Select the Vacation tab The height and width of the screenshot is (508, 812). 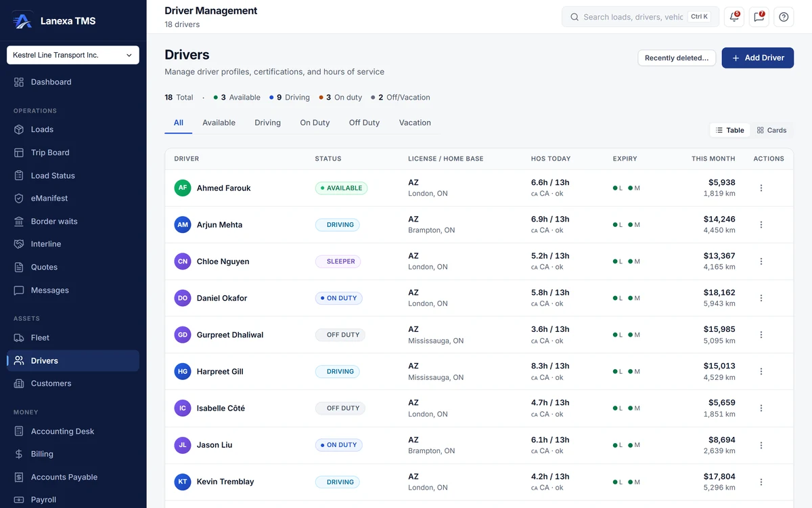click(x=415, y=123)
